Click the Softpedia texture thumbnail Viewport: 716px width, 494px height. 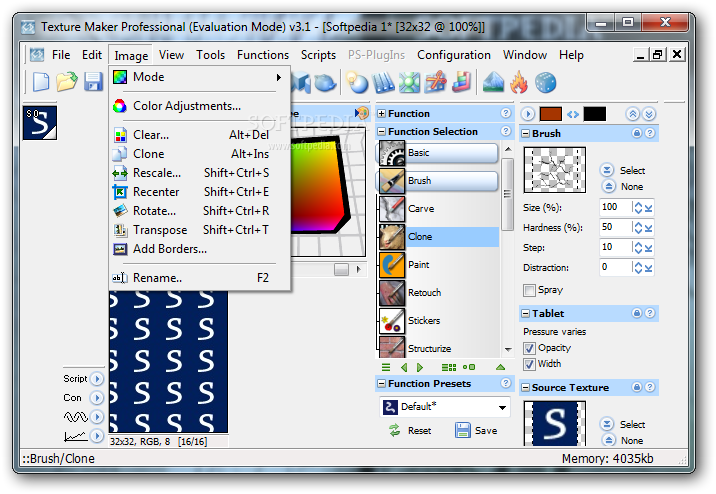point(40,122)
